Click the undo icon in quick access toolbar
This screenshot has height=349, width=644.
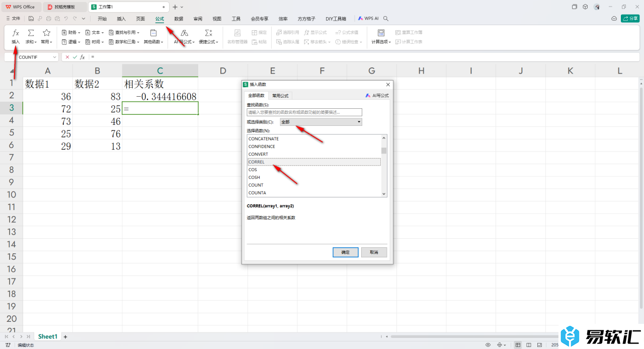[x=66, y=19]
